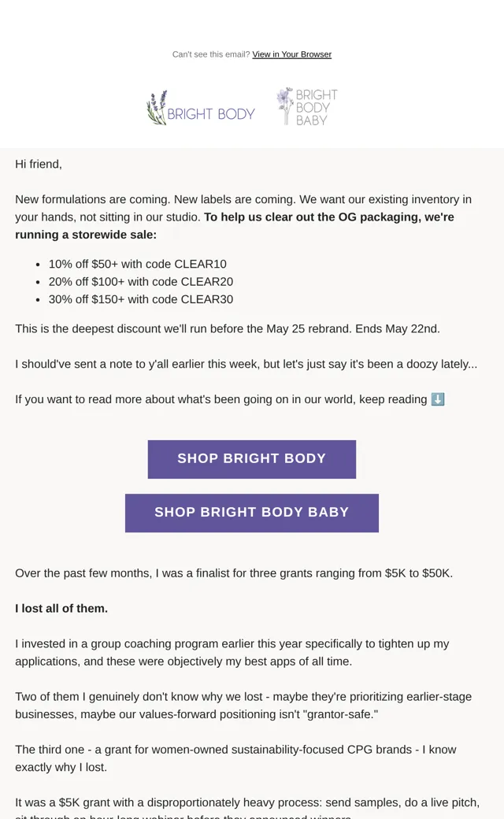Click the Bright Body logo wordmark

coord(211,114)
